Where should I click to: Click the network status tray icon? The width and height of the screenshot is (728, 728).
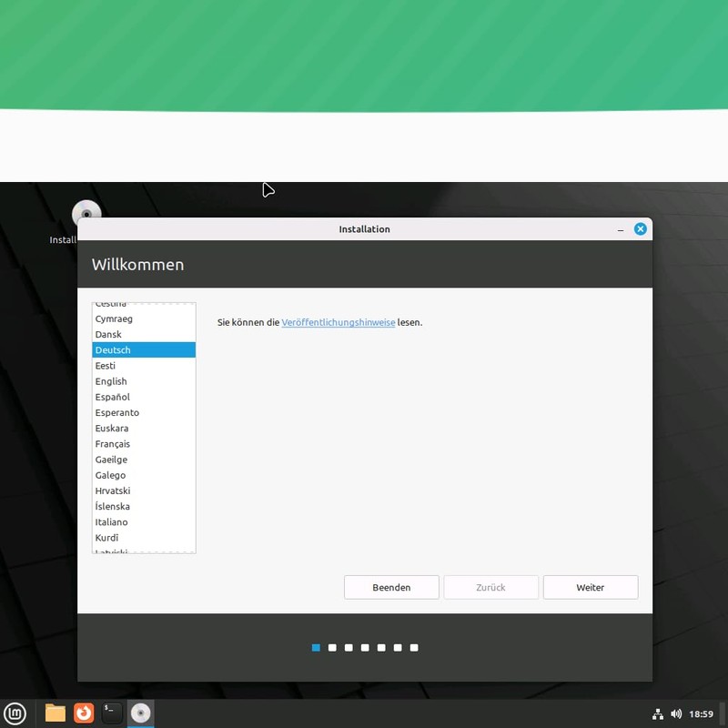658,713
